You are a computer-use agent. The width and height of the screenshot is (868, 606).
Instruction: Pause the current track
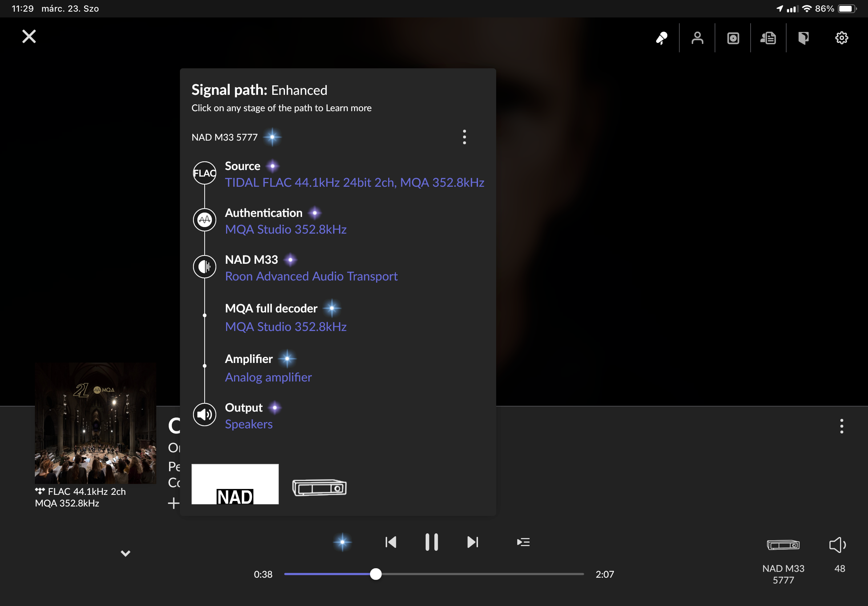tap(431, 542)
